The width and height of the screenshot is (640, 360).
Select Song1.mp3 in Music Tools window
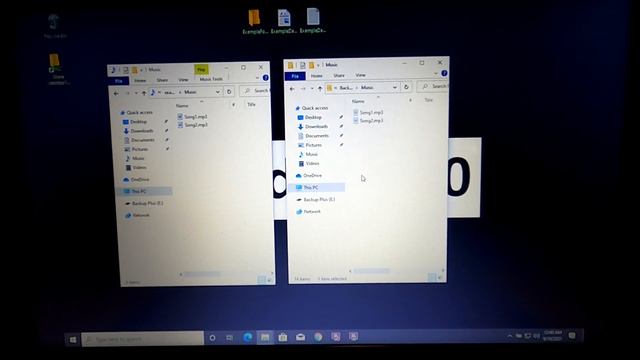(x=193, y=117)
